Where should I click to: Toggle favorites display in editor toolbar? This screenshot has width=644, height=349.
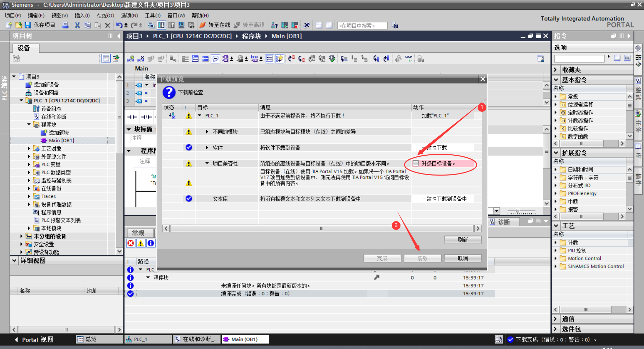pos(279,59)
